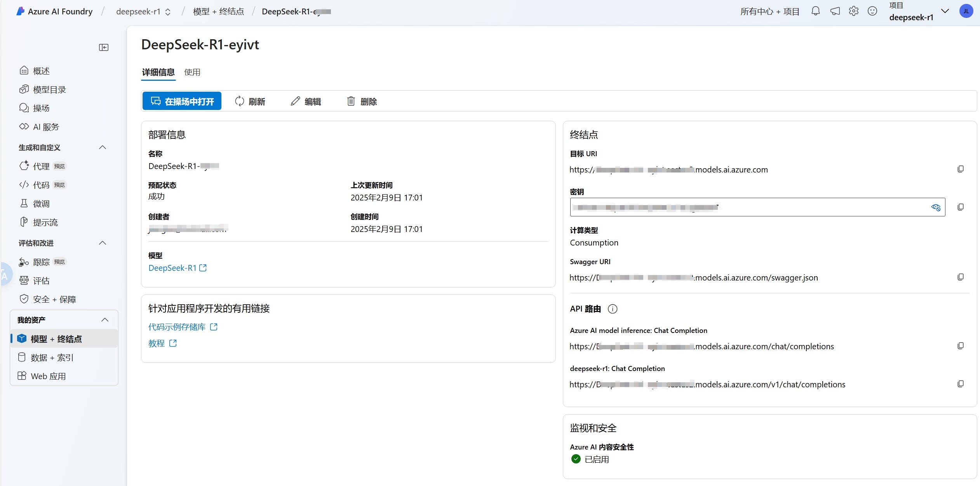The width and height of the screenshot is (980, 486).
Task: Show API routing info icon
Action: [613, 309]
